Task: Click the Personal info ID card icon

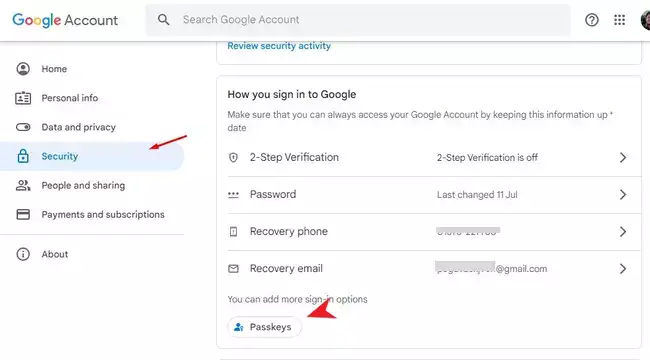Action: pos(23,98)
